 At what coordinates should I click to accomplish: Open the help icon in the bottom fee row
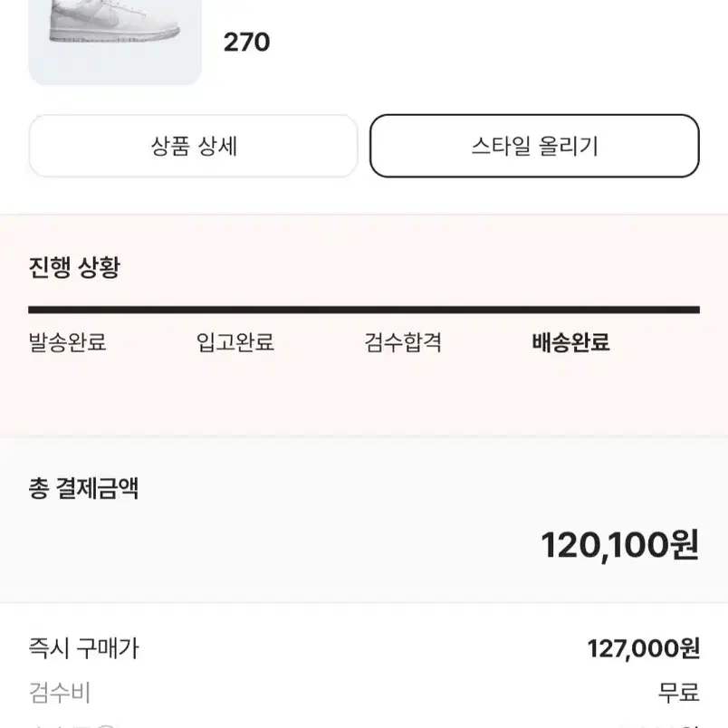[x=106, y=725]
